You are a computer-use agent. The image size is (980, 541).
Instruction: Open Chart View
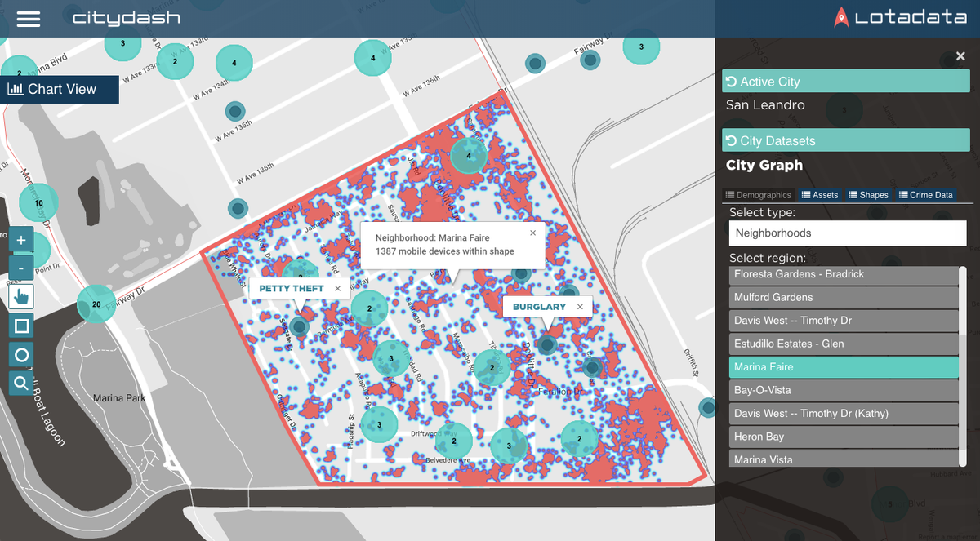pos(60,89)
